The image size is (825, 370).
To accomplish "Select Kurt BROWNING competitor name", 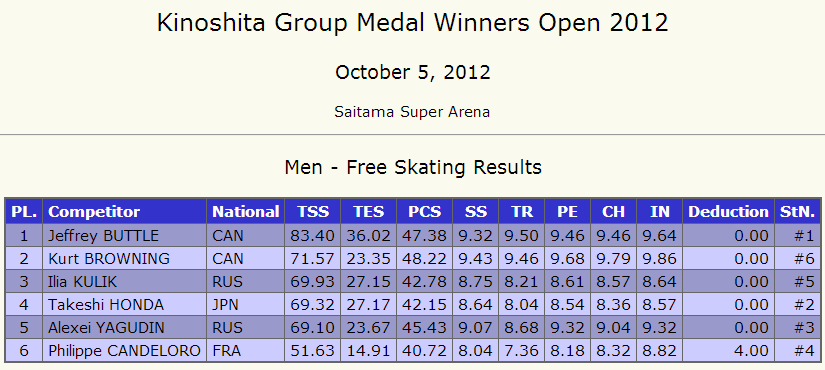I will 109,259.
